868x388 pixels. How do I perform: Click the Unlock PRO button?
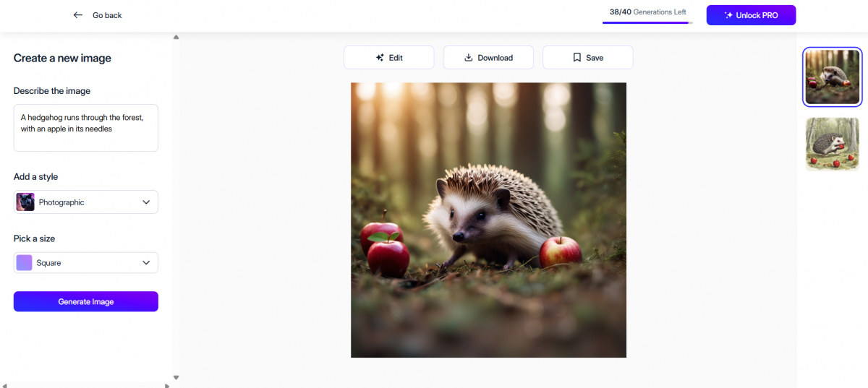tap(751, 15)
